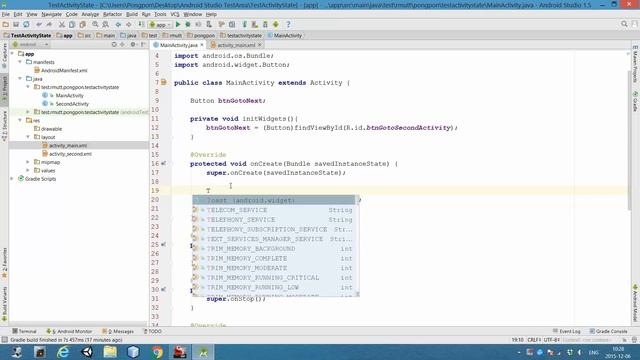Screen dimensions: 640x360
Task: Click testactivitystate breadcrumb in navigation bar
Action: 241,36
